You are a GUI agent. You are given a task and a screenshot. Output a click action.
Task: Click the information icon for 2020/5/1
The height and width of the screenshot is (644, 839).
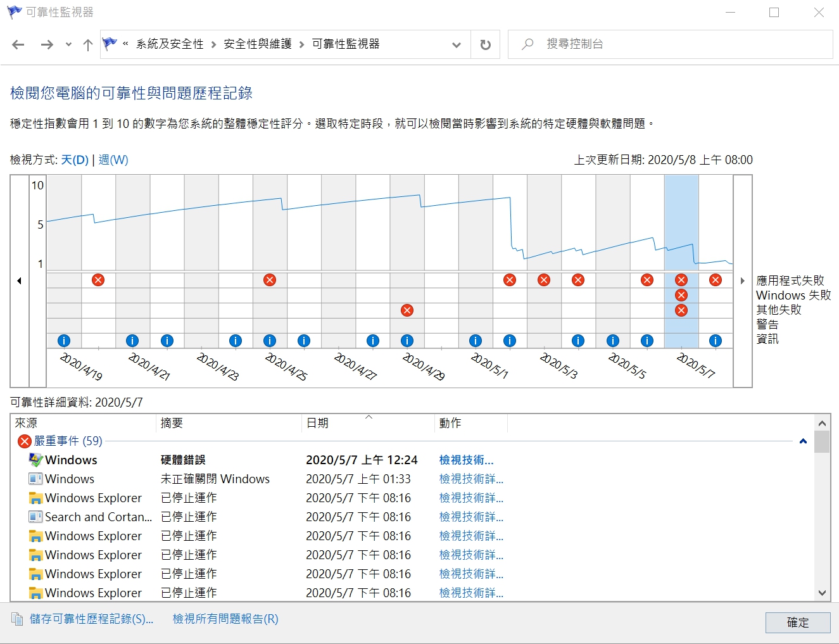tap(476, 341)
